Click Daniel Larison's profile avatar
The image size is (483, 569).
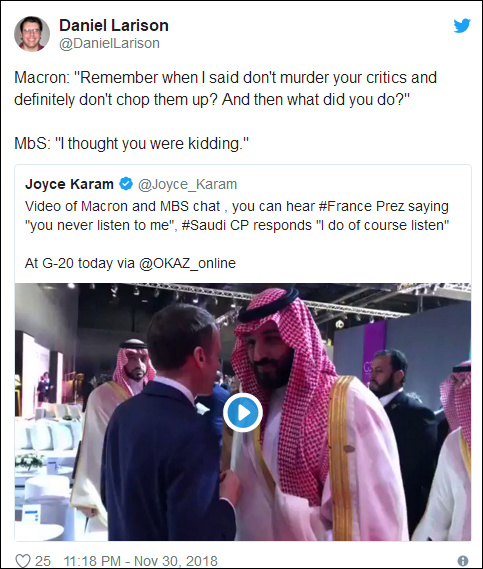pyautogui.click(x=32, y=34)
